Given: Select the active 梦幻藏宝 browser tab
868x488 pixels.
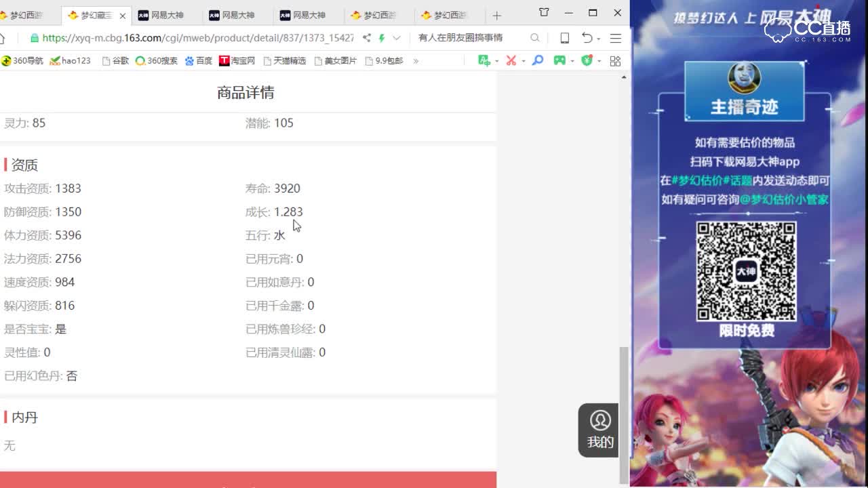Looking at the screenshot, I should (x=96, y=15).
